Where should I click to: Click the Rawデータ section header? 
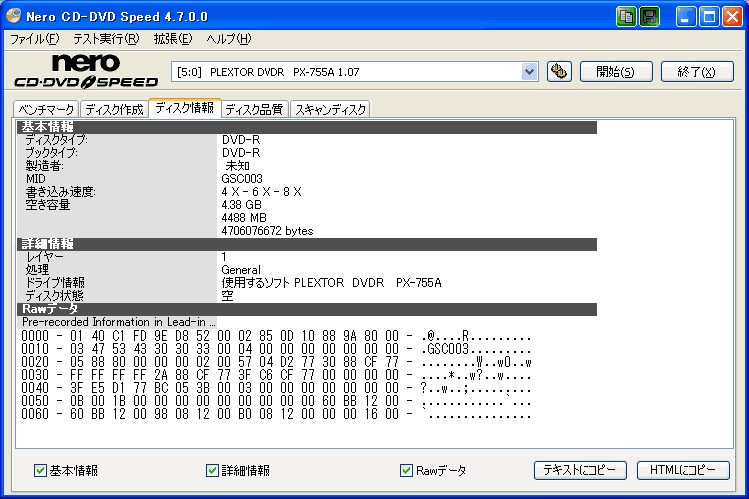coord(307,309)
